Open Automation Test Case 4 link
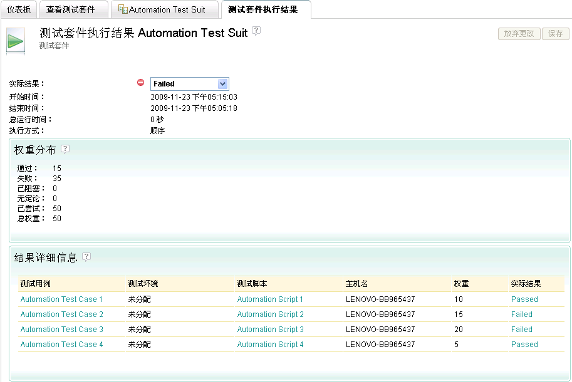Screen dimensions: 572x382 (62, 344)
